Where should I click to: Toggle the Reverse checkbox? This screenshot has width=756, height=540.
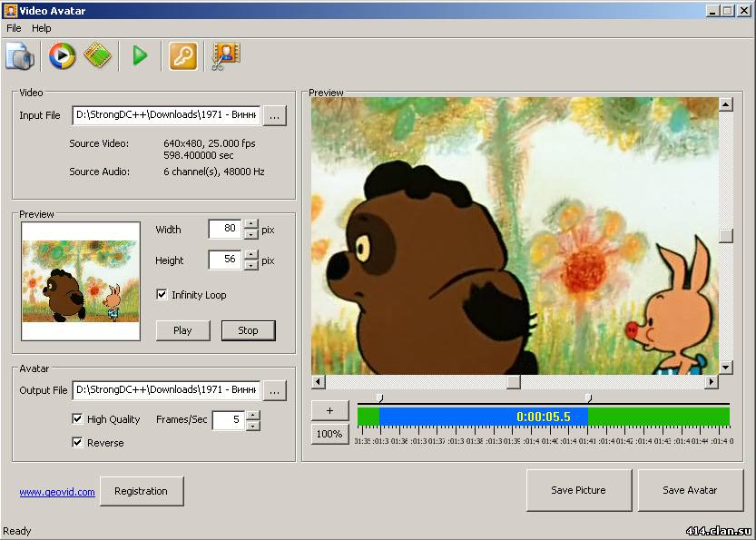click(x=77, y=442)
